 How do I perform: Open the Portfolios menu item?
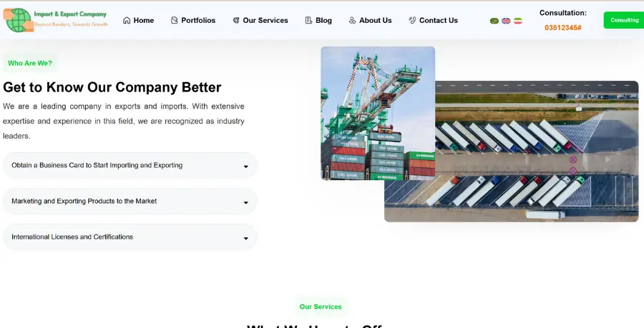coord(193,21)
